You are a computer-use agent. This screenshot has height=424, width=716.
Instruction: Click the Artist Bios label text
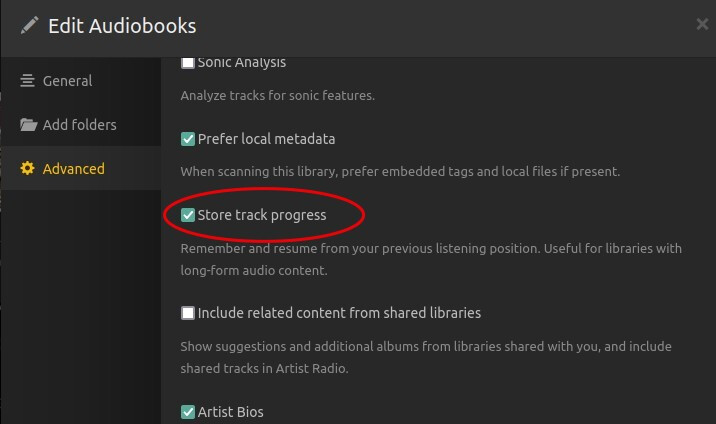(x=231, y=411)
